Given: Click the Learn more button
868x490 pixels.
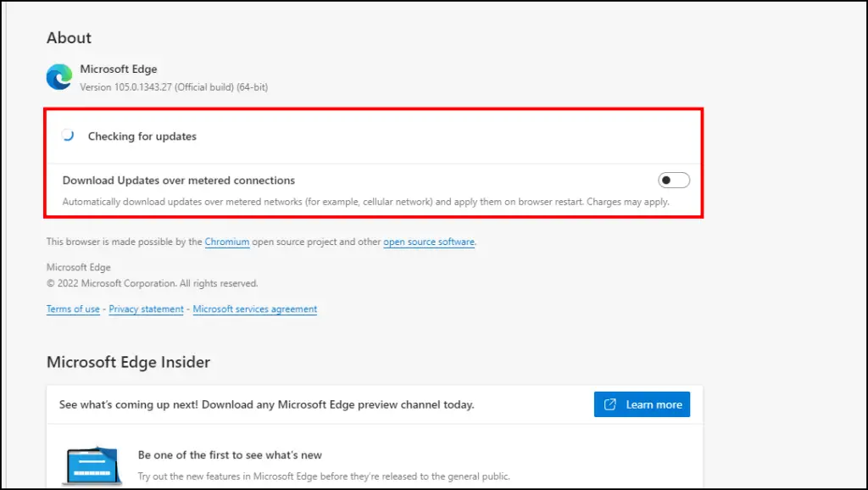Looking at the screenshot, I should [x=643, y=404].
